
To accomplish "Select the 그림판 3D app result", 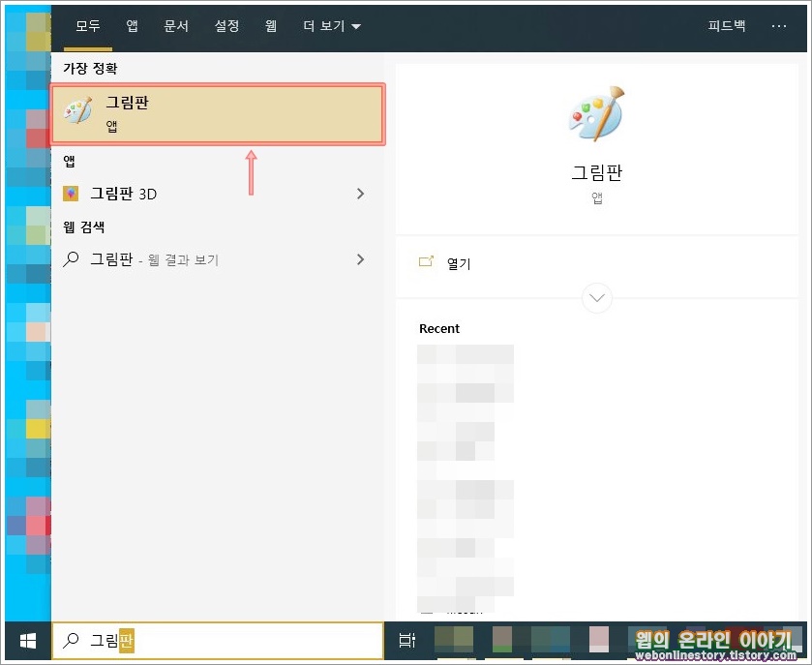I will pyautogui.click(x=218, y=194).
